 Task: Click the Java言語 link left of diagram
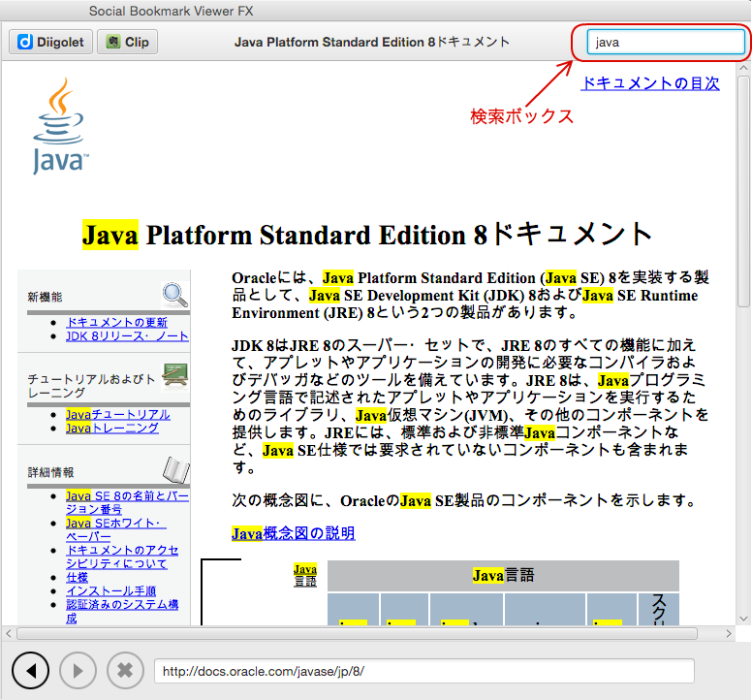[305, 575]
